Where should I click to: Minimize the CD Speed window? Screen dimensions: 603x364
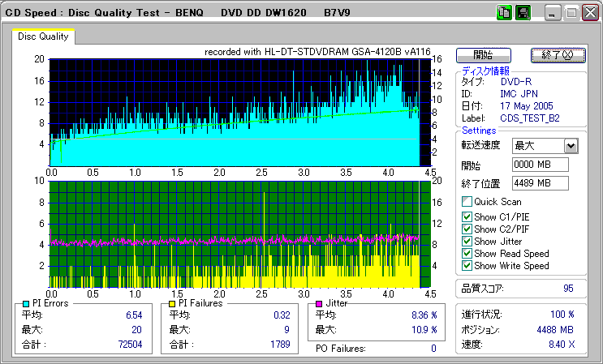(x=553, y=14)
